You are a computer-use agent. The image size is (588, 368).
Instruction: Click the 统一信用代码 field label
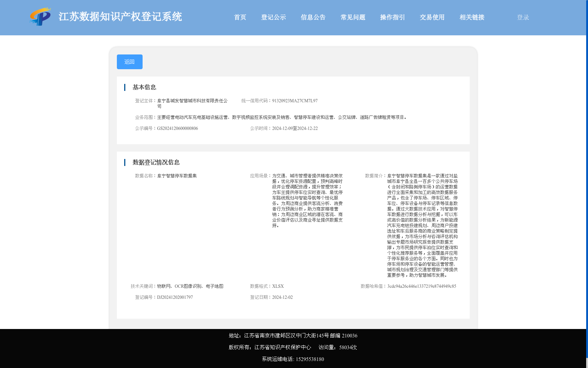[x=257, y=101]
